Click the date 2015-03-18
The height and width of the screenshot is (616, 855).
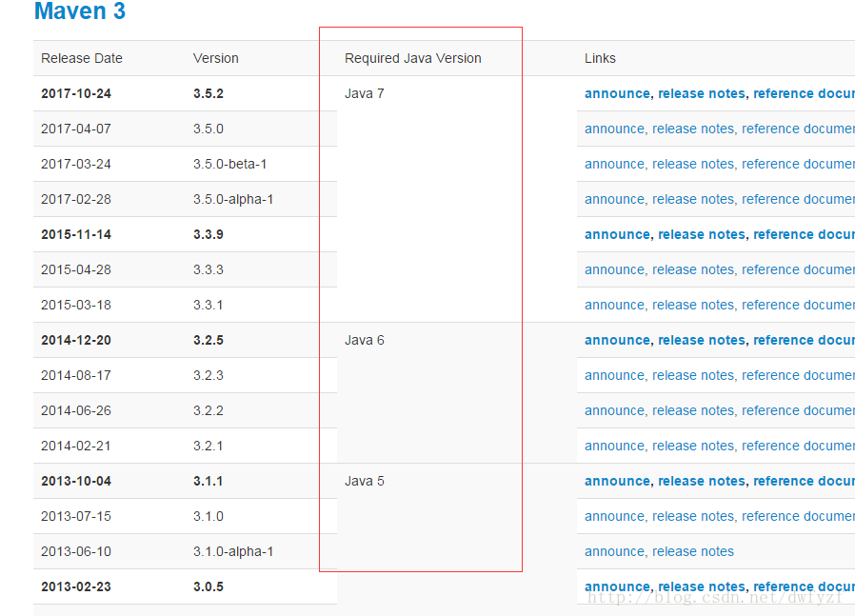click(x=76, y=306)
